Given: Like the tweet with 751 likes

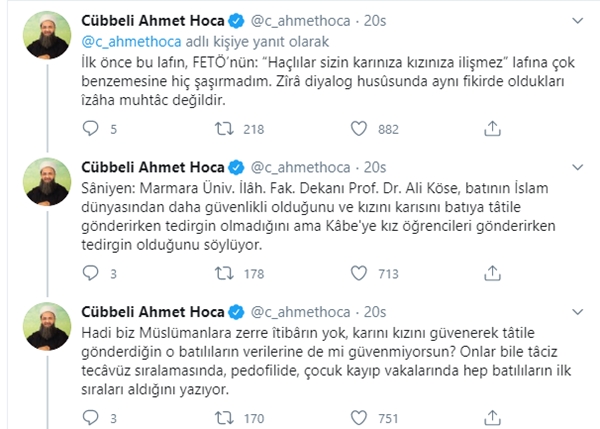Looking at the screenshot, I should point(359,418).
